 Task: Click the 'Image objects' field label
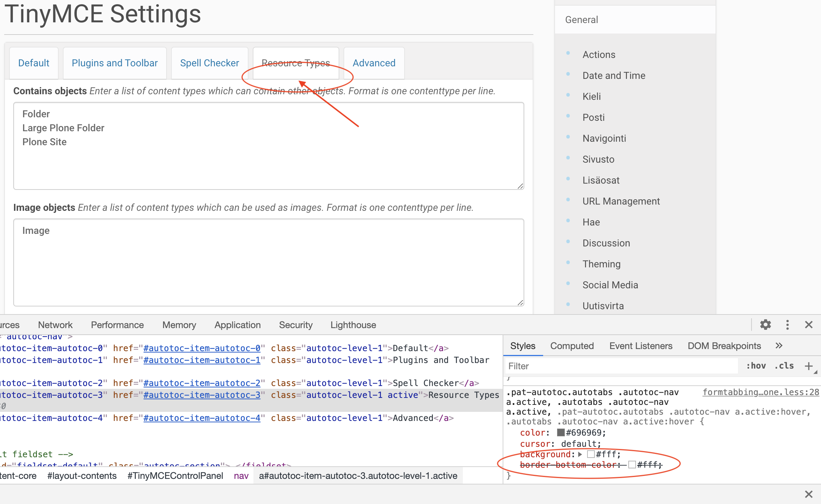tap(44, 207)
